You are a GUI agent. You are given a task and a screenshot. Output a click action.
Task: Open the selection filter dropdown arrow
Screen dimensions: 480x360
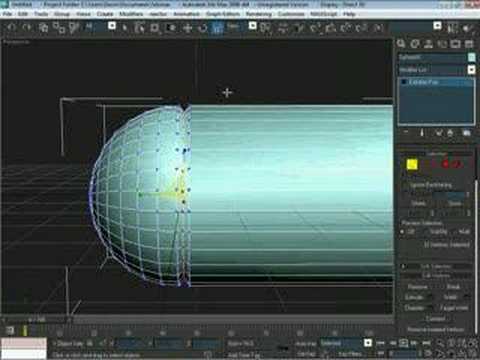pyautogui.click(x=112, y=26)
